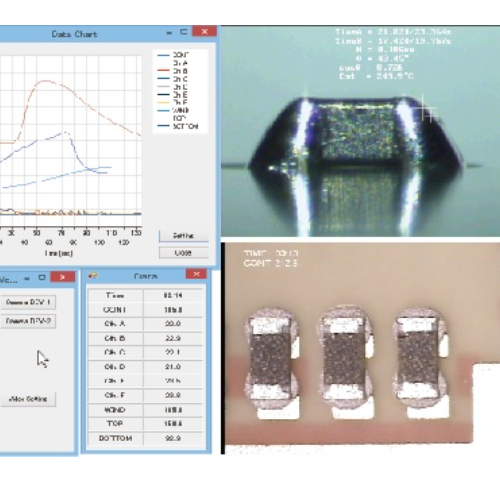Select the WIND row in the table
Viewport: 500px width, 500px height.
[145, 410]
